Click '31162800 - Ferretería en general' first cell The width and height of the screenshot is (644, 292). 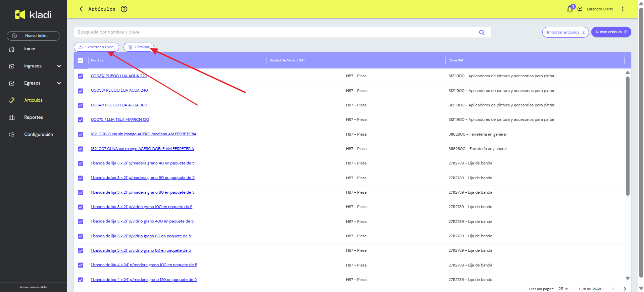pos(478,134)
